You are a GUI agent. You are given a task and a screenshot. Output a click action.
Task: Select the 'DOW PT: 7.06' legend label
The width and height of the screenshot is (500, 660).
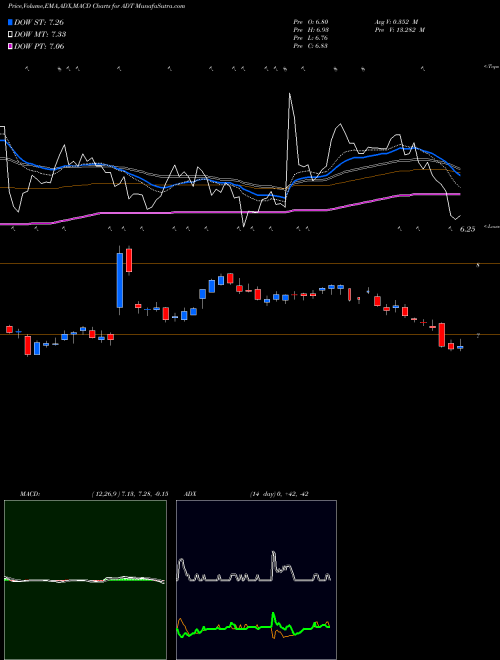click(x=39, y=46)
